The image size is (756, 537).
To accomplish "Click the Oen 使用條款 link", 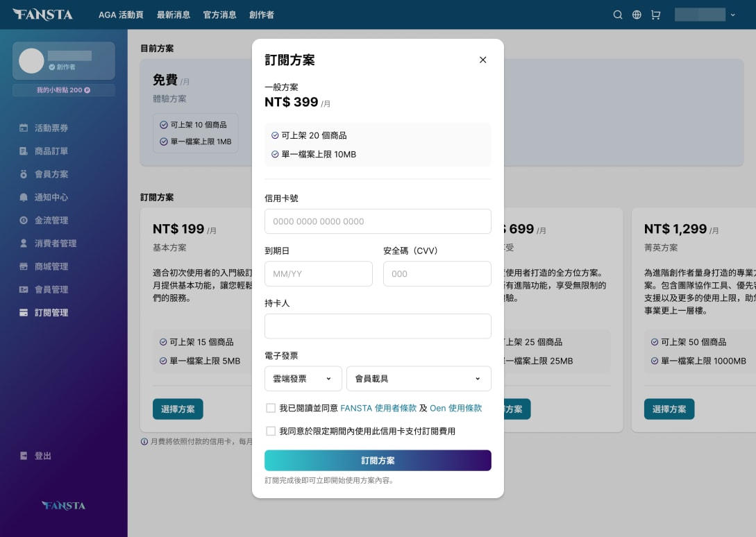I will click(x=456, y=408).
